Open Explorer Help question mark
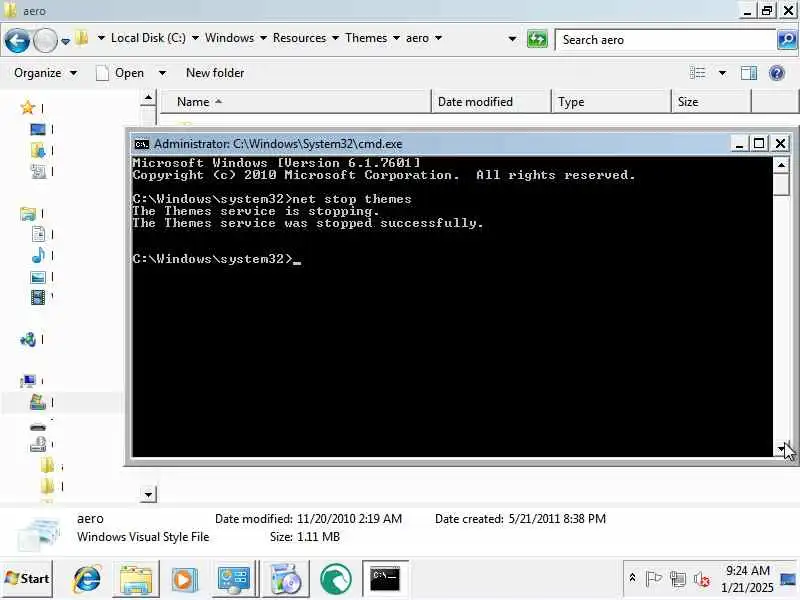This screenshot has height=600, width=800. coord(777,73)
